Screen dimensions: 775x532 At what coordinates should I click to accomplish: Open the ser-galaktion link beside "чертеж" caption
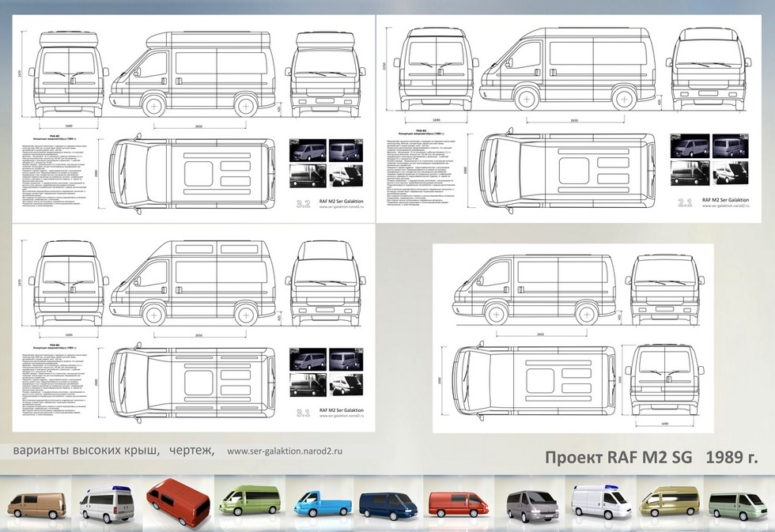(x=285, y=451)
